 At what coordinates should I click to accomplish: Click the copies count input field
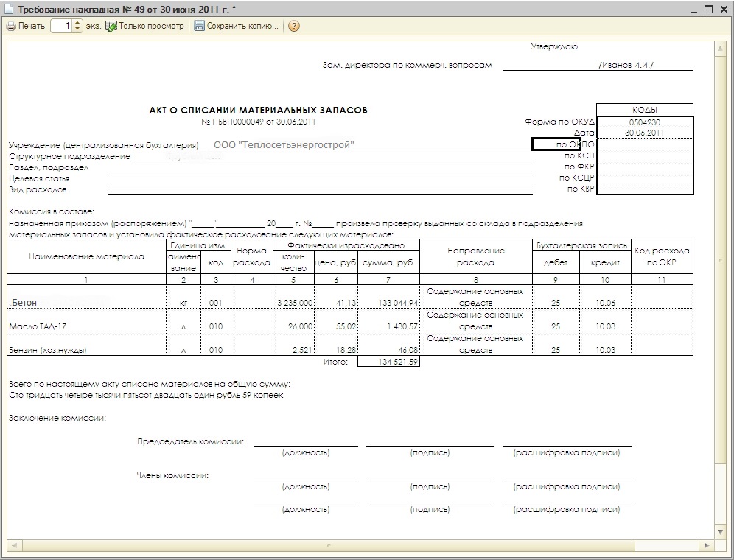click(62, 27)
